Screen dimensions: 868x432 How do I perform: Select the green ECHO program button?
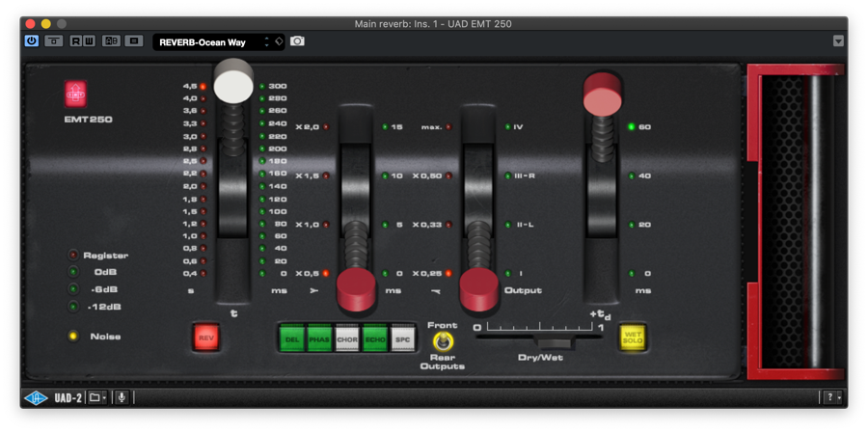pyautogui.click(x=375, y=337)
